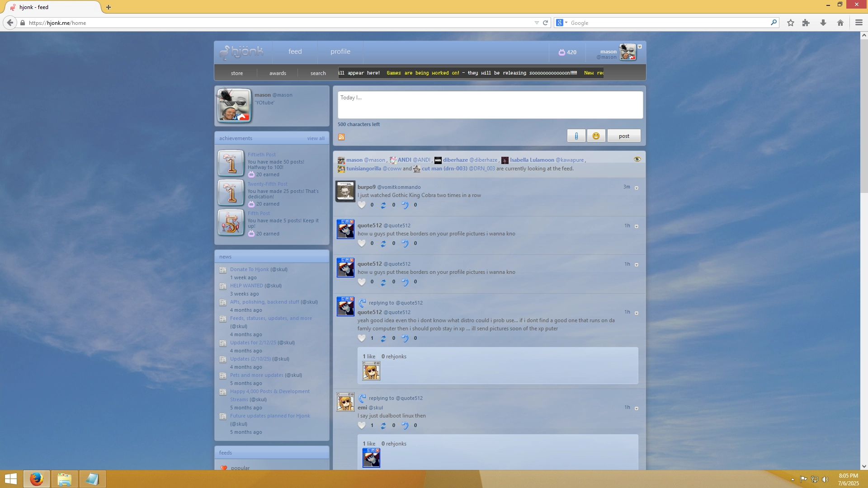Like quote512's distro reply post
Image resolution: width=868 pixels, height=488 pixels.
(x=361, y=338)
